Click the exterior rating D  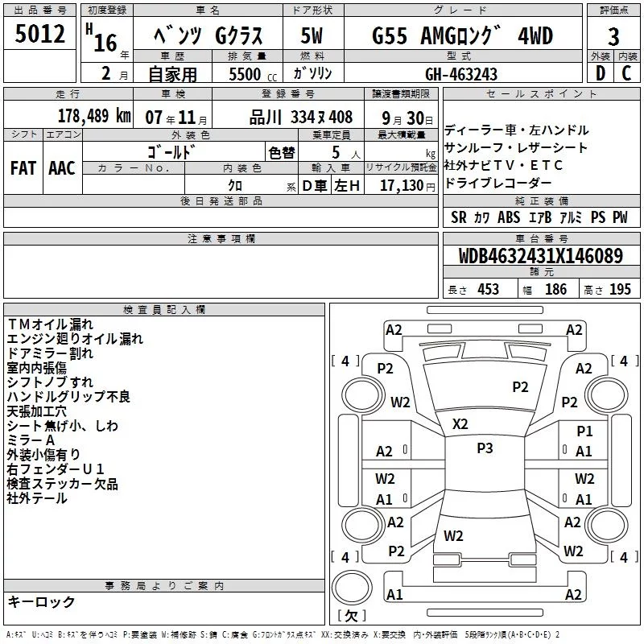601,73
